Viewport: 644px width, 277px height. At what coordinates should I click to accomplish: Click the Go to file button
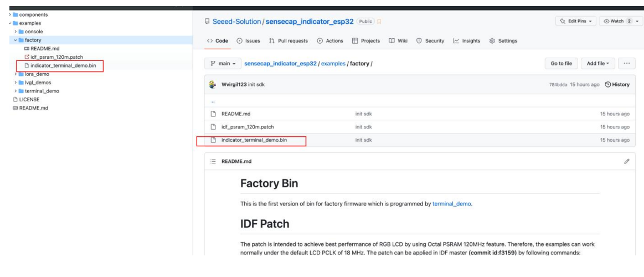pyautogui.click(x=561, y=64)
